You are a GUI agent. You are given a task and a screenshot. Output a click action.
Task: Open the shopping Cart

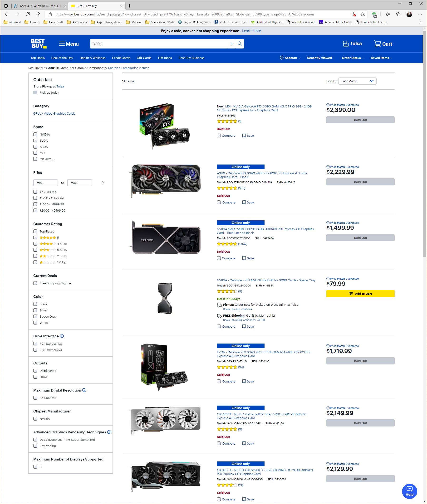pos(383,44)
